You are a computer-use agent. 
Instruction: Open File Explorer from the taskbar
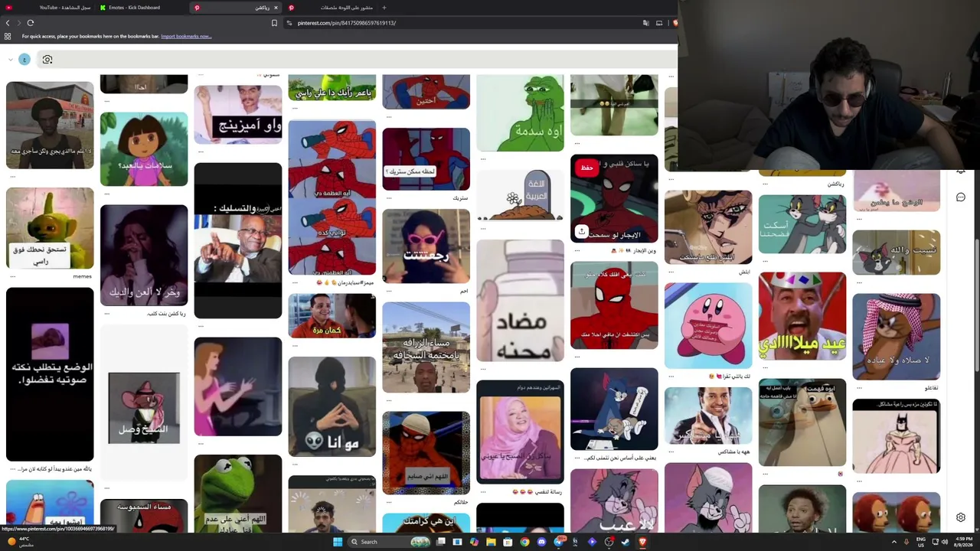pyautogui.click(x=491, y=542)
